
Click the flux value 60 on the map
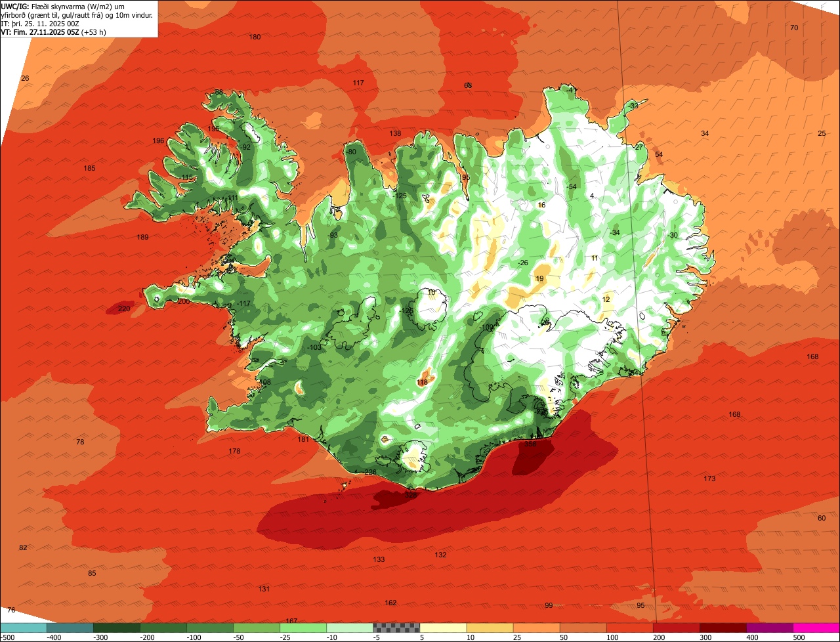point(822,518)
